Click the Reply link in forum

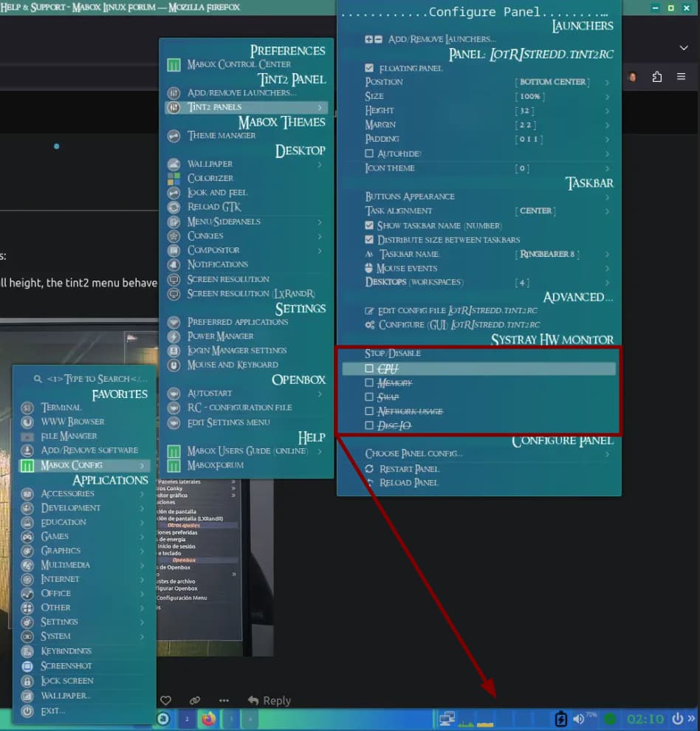coord(270,700)
